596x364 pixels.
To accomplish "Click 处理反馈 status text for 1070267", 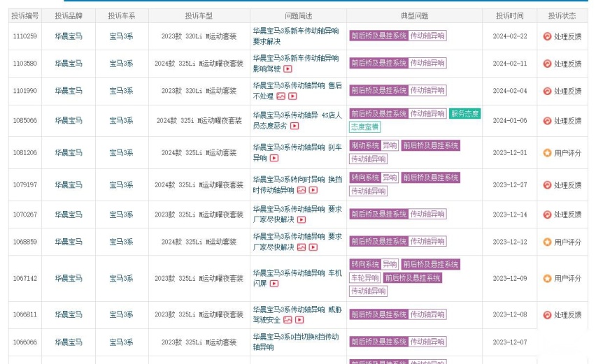I will [568, 214].
